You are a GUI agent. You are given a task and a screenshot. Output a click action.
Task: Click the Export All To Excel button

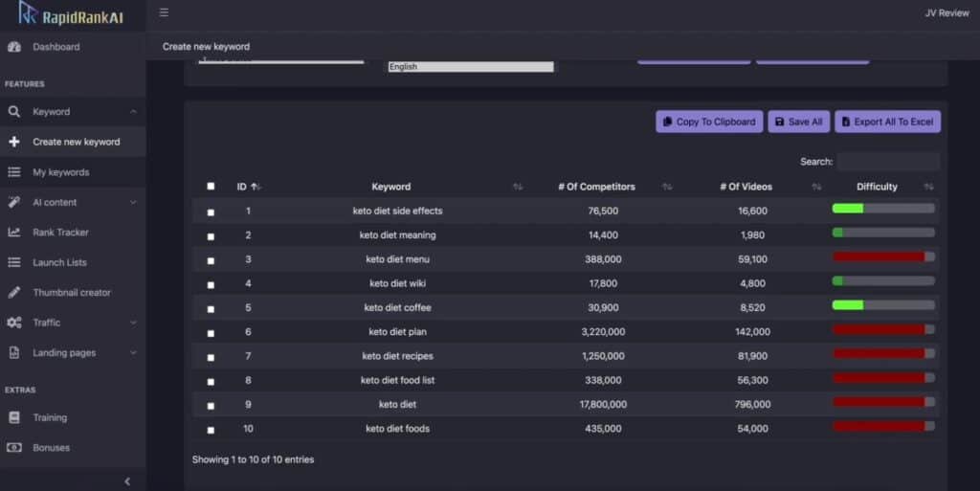click(887, 122)
